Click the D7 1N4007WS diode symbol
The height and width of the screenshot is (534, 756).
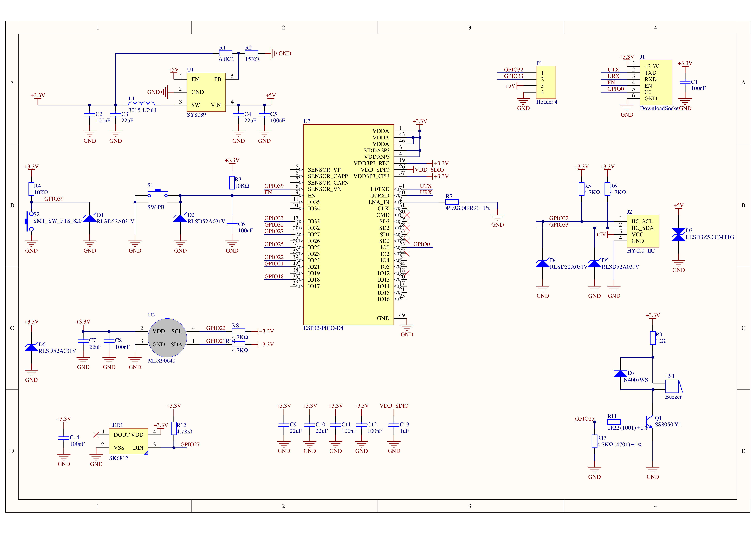point(620,373)
